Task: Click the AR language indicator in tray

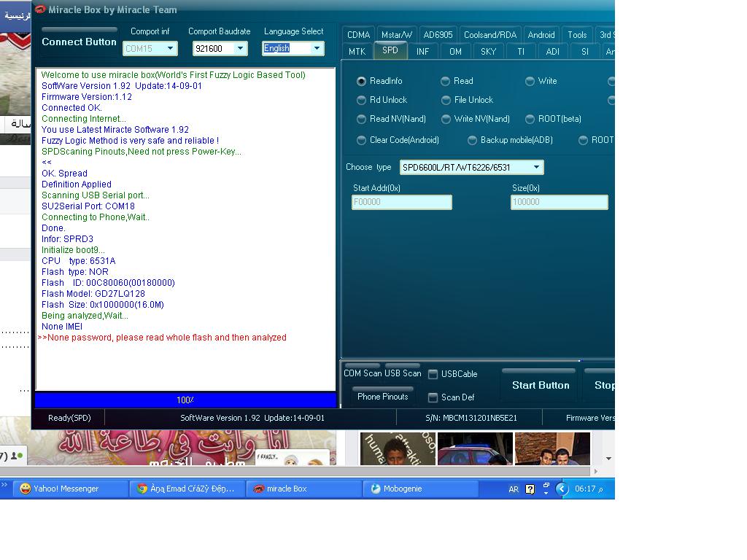Action: click(x=514, y=489)
